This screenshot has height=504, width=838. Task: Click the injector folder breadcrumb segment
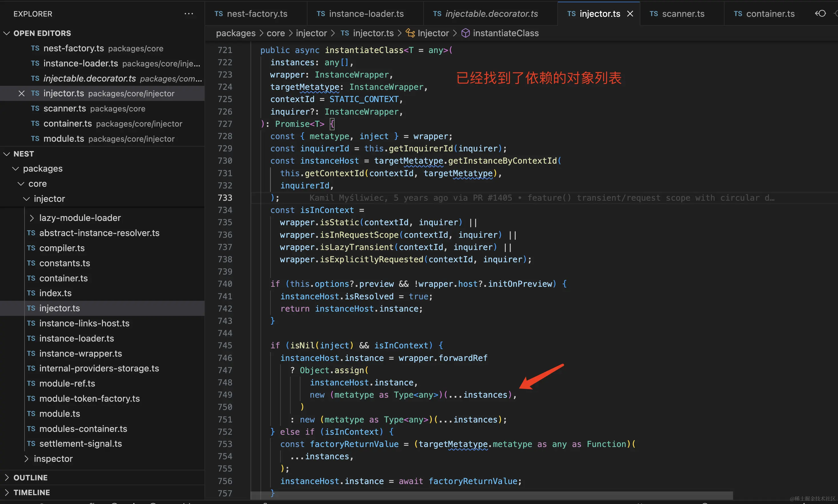311,33
